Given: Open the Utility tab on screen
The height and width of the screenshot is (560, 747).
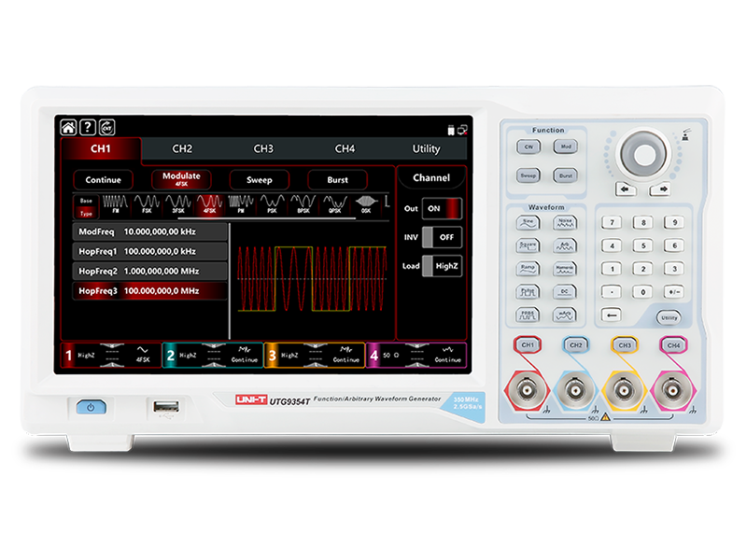Looking at the screenshot, I should (x=426, y=149).
